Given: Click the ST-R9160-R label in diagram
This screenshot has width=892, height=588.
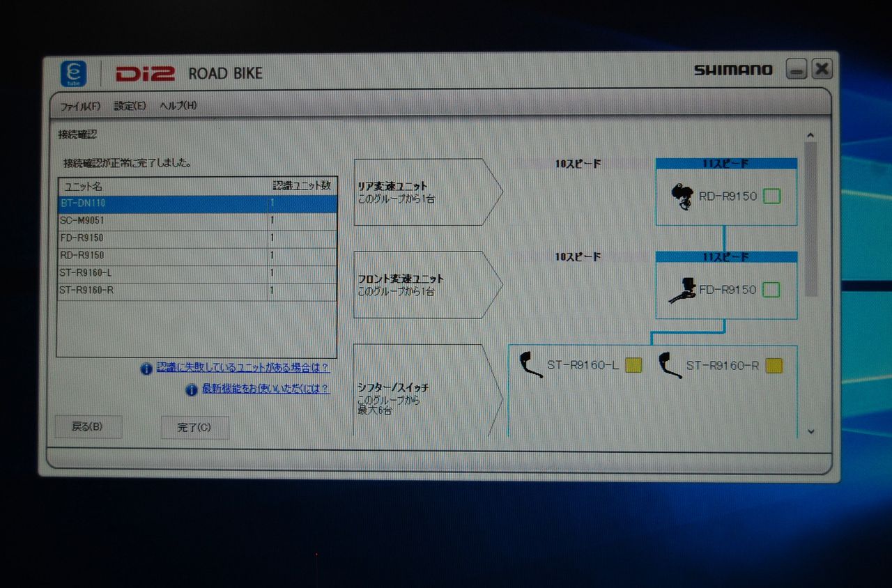Looking at the screenshot, I should pyautogui.click(x=723, y=366).
